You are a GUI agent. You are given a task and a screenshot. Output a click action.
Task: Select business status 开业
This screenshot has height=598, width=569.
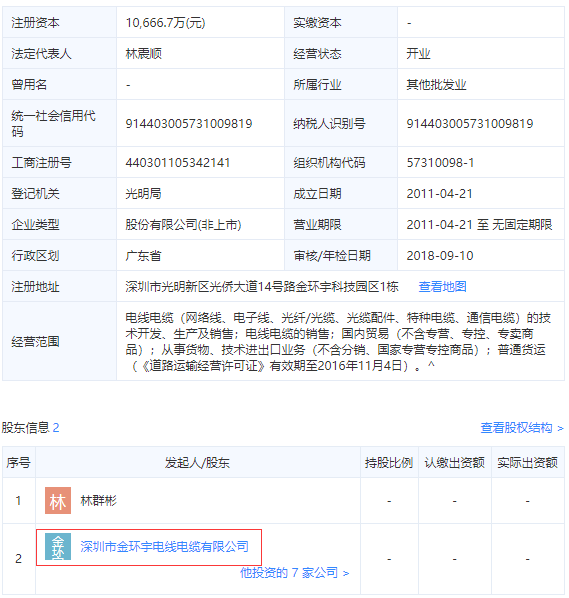418,53
